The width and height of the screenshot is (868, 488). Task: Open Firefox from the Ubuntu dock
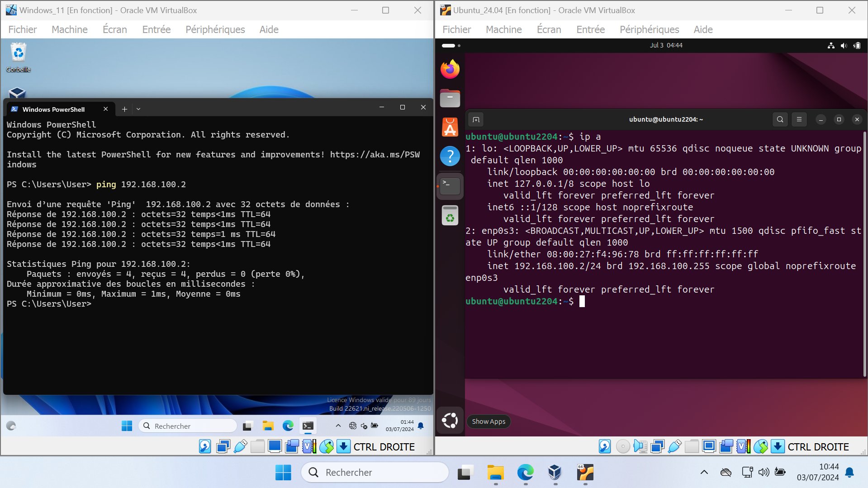[450, 69]
